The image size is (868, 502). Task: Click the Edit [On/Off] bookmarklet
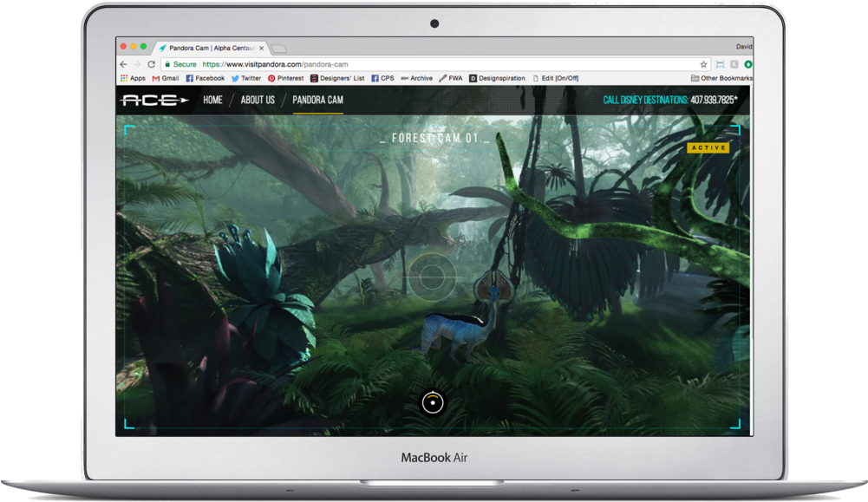[x=555, y=78]
